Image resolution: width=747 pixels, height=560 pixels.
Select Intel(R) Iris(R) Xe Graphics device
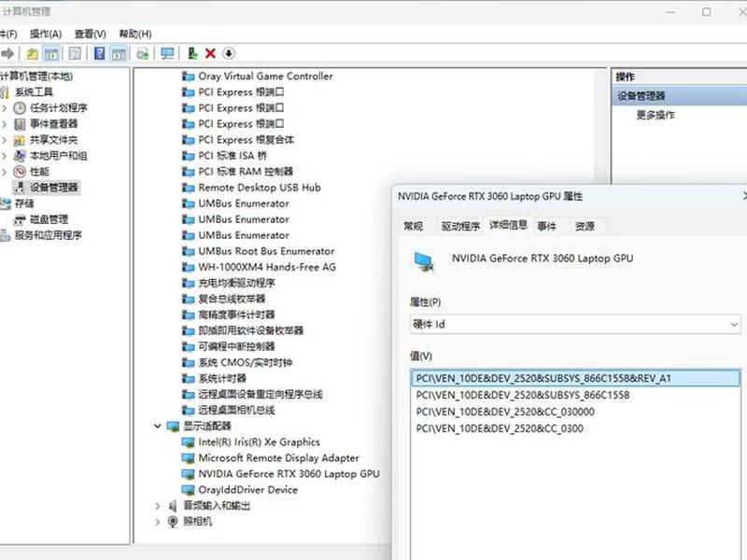260,441
